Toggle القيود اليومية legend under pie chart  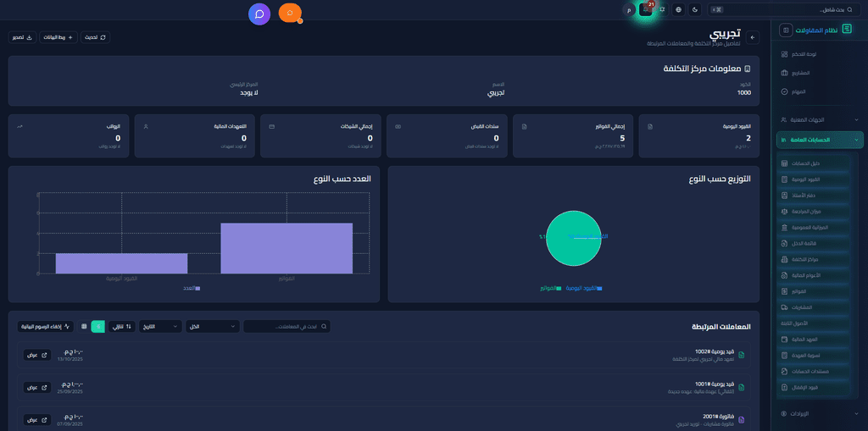pos(583,288)
